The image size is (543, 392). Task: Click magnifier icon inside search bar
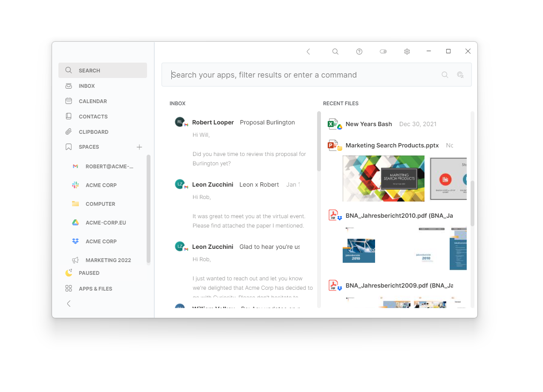click(445, 75)
